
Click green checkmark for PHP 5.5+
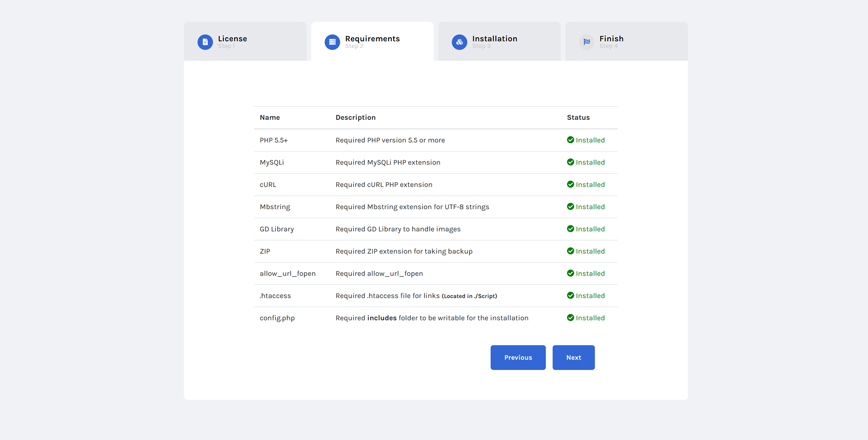click(x=570, y=140)
